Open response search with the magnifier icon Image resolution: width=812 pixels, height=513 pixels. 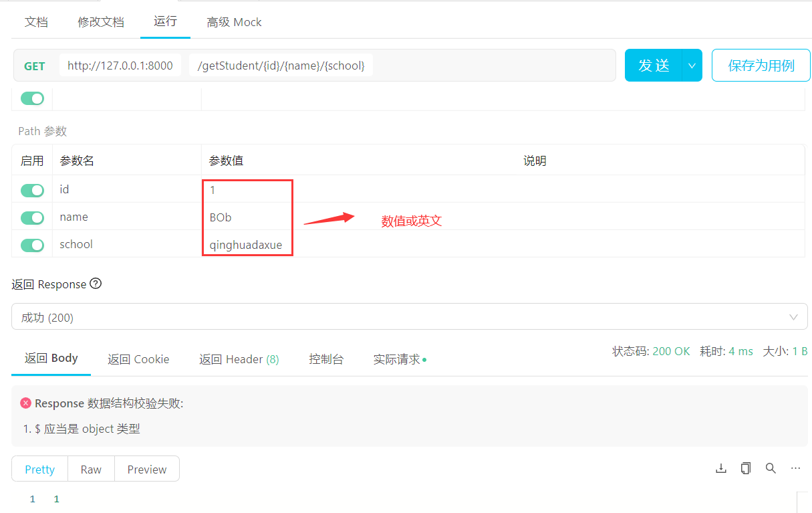[x=771, y=468]
